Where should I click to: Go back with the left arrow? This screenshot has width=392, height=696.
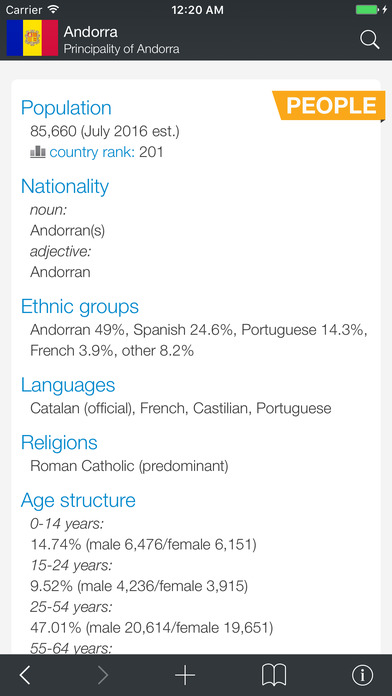[x=25, y=675]
